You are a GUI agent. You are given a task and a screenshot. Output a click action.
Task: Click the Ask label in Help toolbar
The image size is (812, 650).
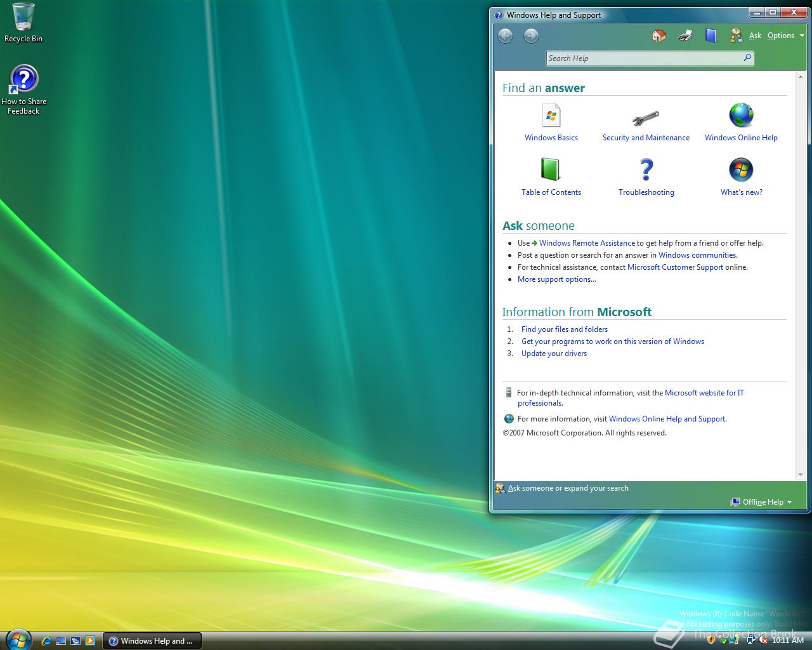pyautogui.click(x=755, y=36)
